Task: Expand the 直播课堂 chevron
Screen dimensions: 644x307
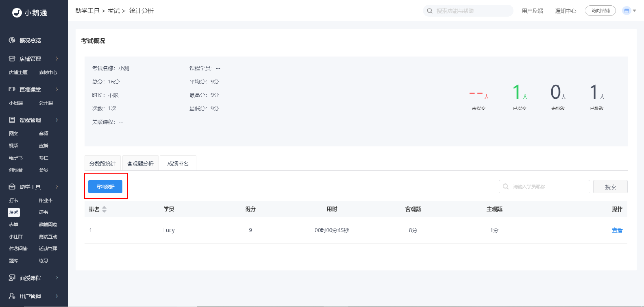Action: click(x=57, y=89)
